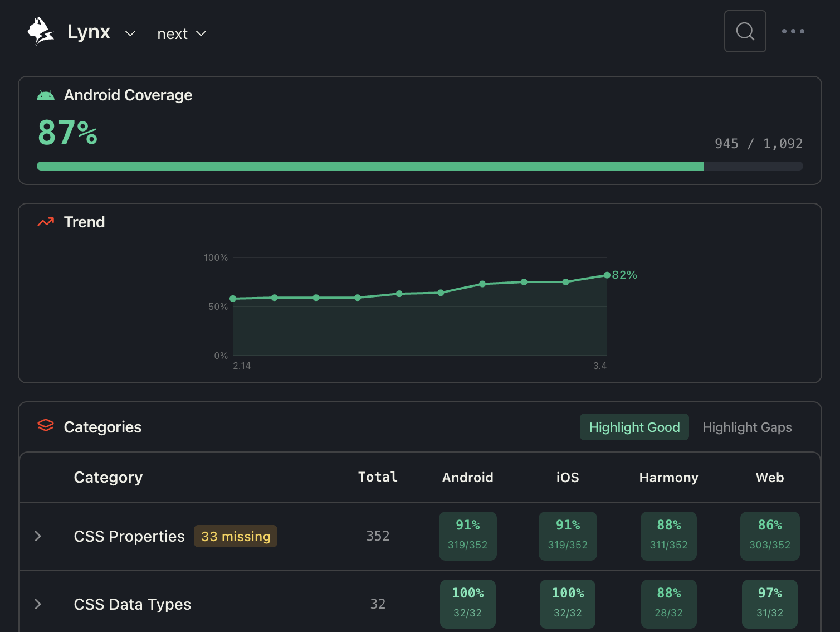Expand the CSS Properties row
The height and width of the screenshot is (632, 840).
(37, 536)
